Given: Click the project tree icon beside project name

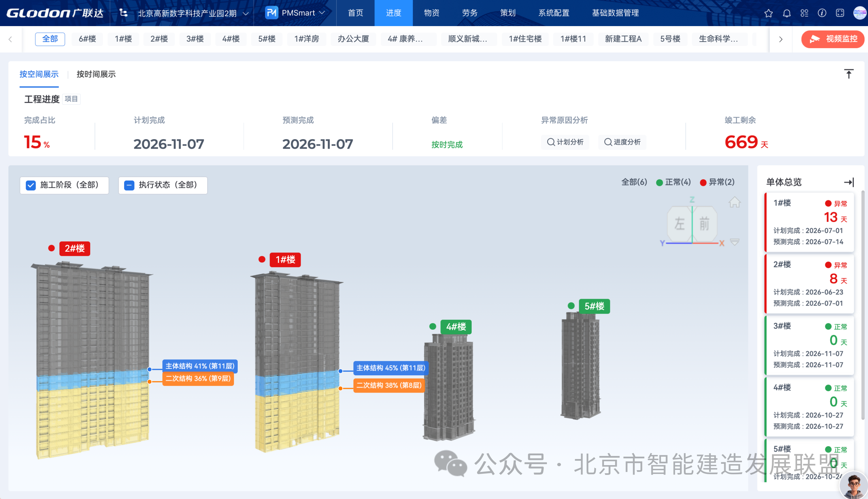Looking at the screenshot, I should click(x=123, y=13).
